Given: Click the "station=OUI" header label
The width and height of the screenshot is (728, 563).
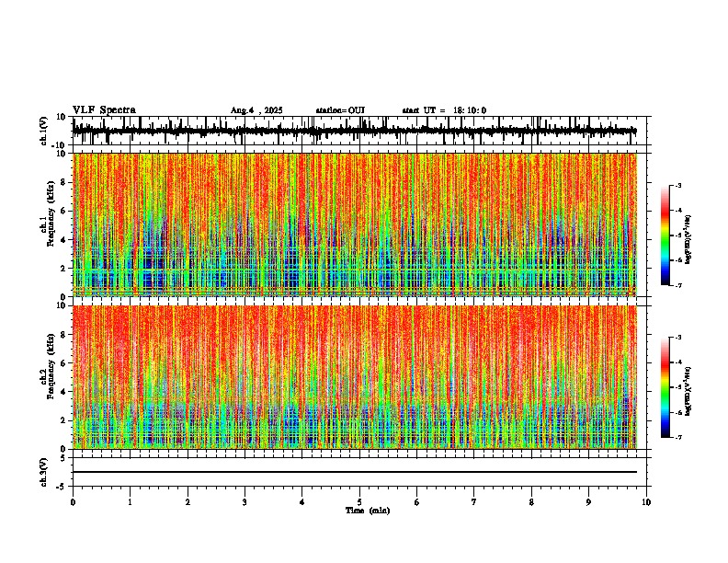Looking at the screenshot, I should 340,110.
